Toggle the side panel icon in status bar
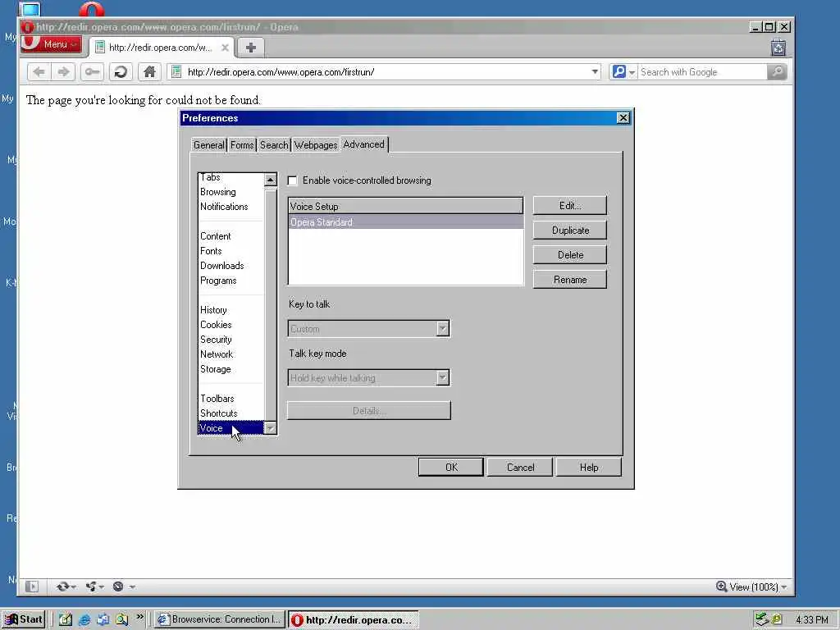The width and height of the screenshot is (840, 630). (32, 587)
